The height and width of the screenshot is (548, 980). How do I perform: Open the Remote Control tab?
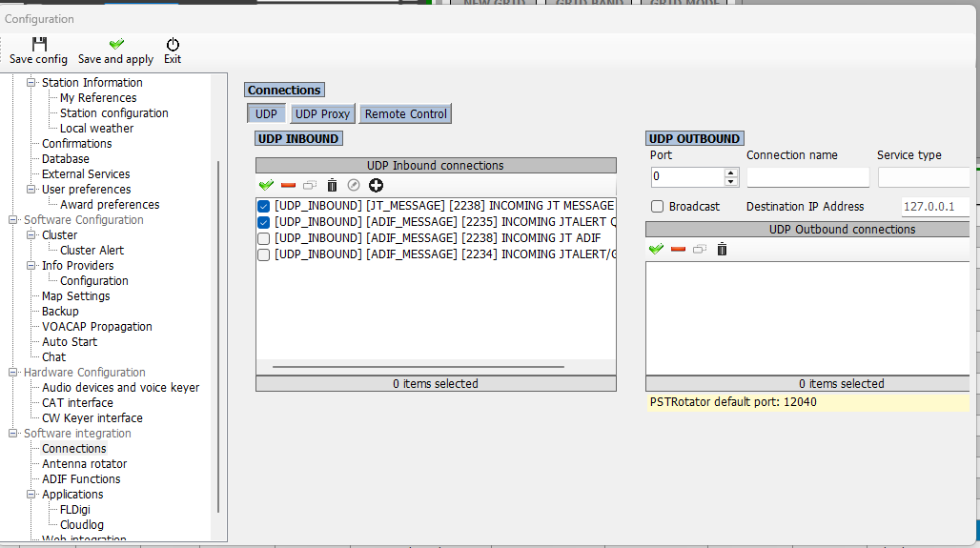pyautogui.click(x=405, y=113)
